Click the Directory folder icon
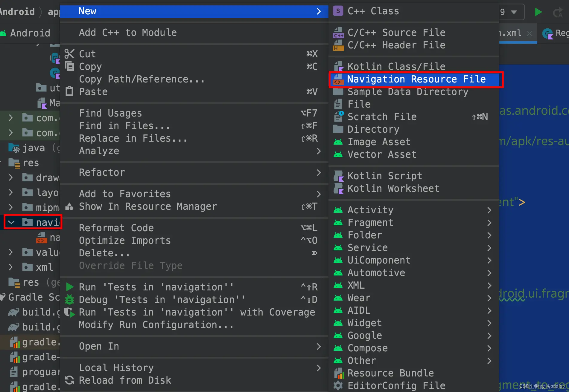The image size is (569, 392). pyautogui.click(x=338, y=129)
